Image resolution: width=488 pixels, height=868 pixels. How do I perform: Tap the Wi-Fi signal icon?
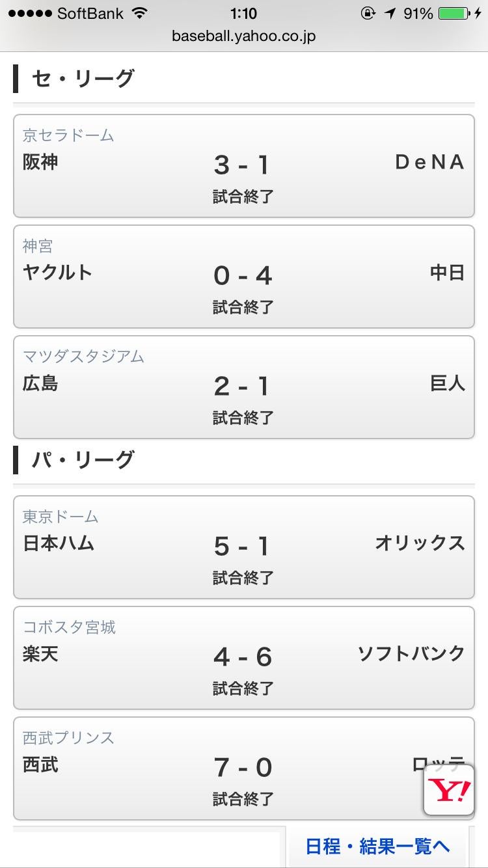(139, 13)
